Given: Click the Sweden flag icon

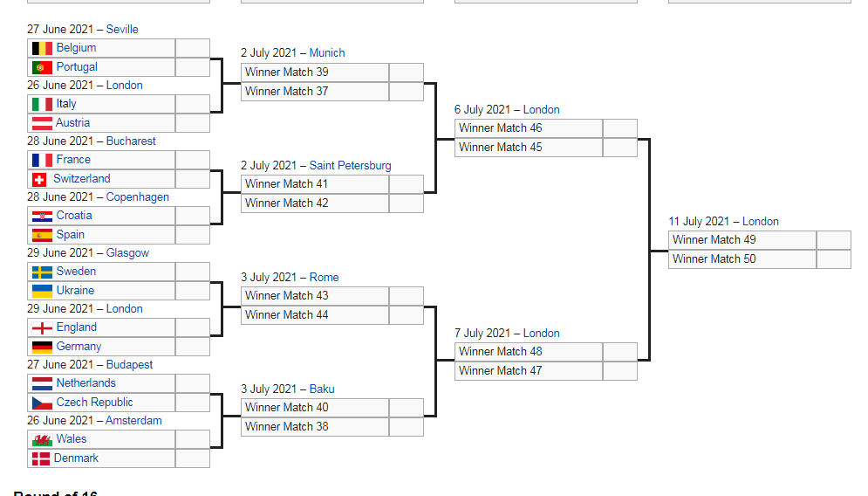Looking at the screenshot, I should [42, 272].
